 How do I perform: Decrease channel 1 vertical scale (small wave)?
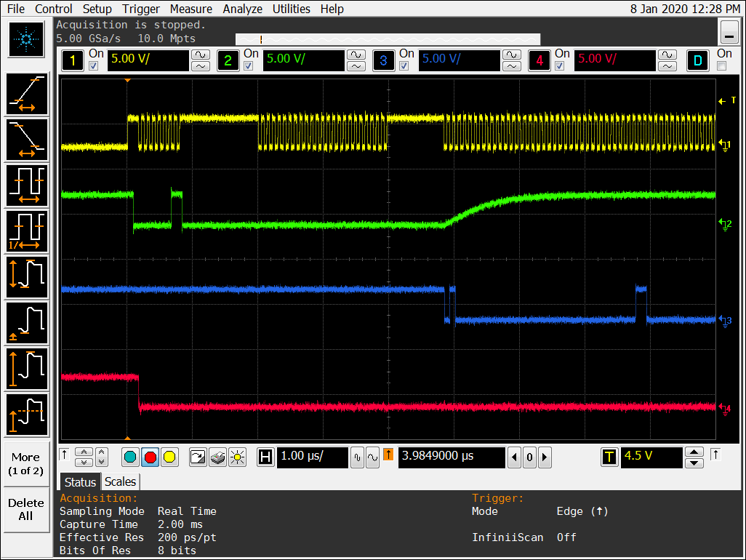click(200, 66)
